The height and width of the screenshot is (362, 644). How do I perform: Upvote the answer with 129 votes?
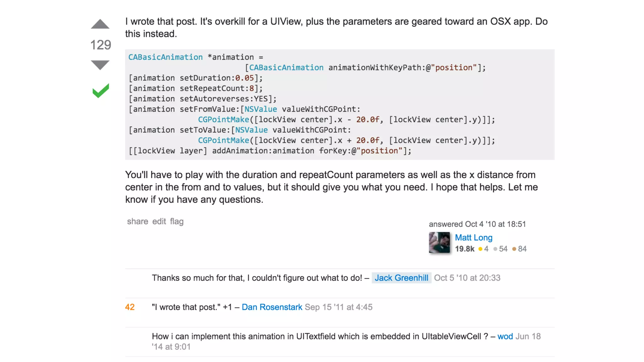coord(100,24)
